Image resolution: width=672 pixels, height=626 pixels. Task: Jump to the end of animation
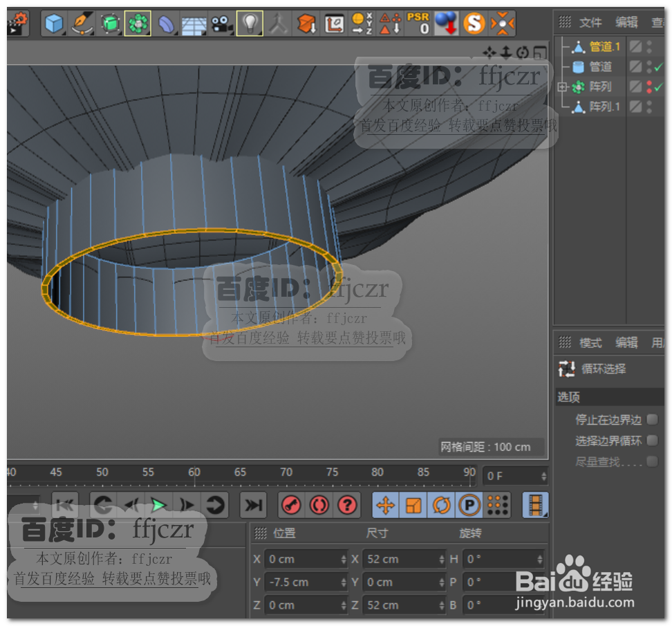point(253,505)
